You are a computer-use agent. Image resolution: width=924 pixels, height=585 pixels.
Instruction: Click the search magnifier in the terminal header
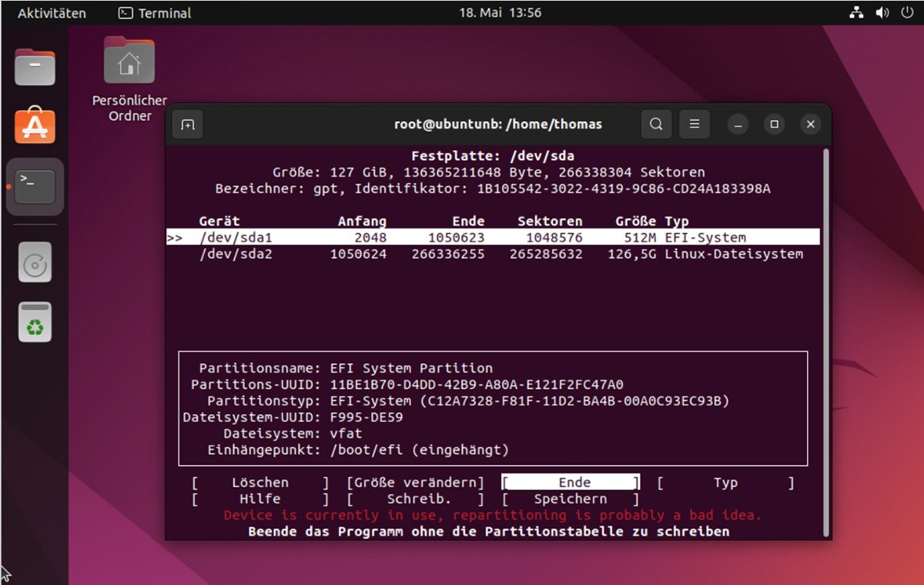[656, 124]
